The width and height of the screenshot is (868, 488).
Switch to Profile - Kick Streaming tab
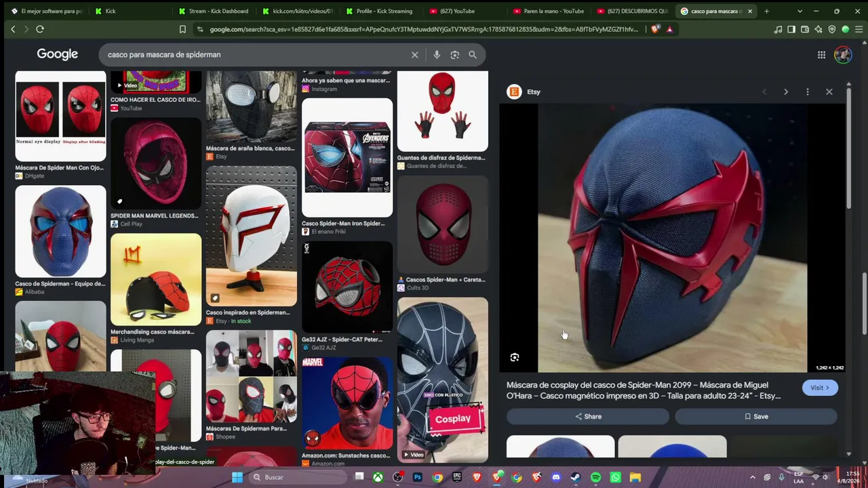tap(380, 11)
